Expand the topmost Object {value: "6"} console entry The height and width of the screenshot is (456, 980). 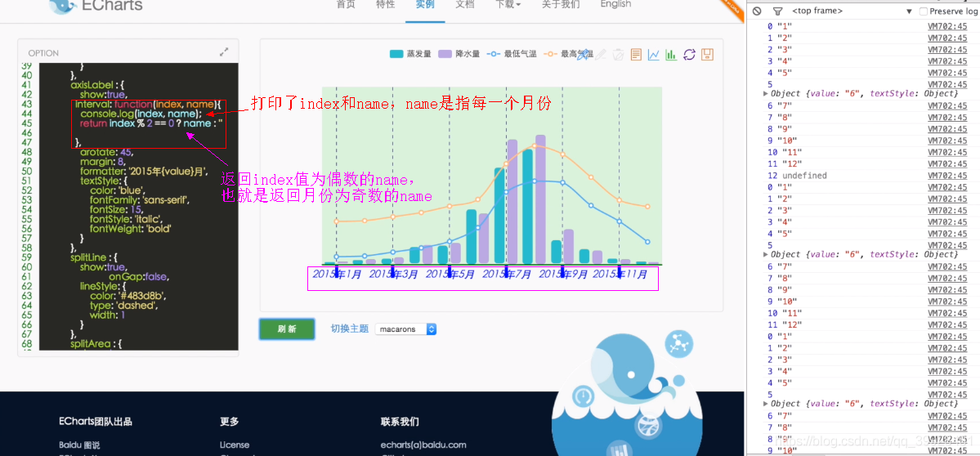pyautogui.click(x=766, y=94)
